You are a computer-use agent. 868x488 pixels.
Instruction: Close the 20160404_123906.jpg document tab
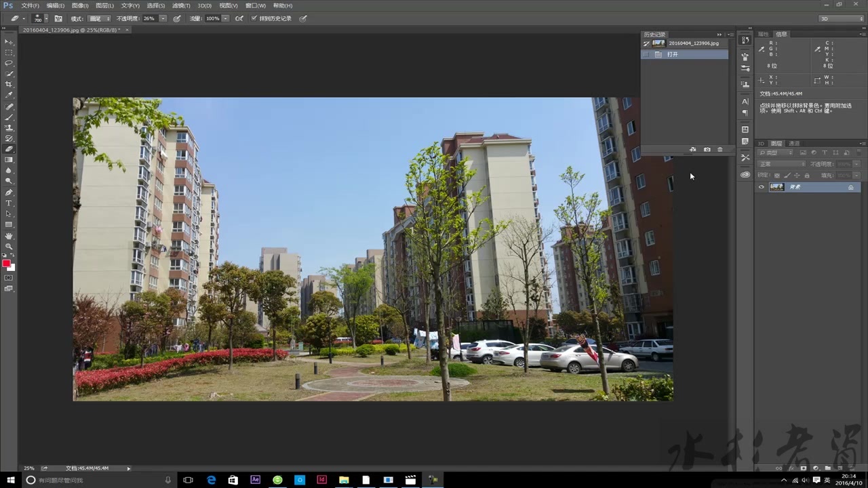pos(127,30)
